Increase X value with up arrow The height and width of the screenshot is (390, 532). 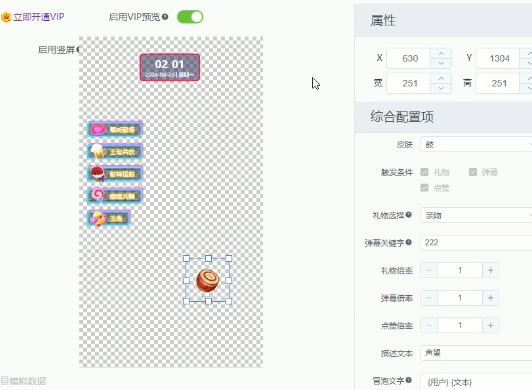coord(441,54)
